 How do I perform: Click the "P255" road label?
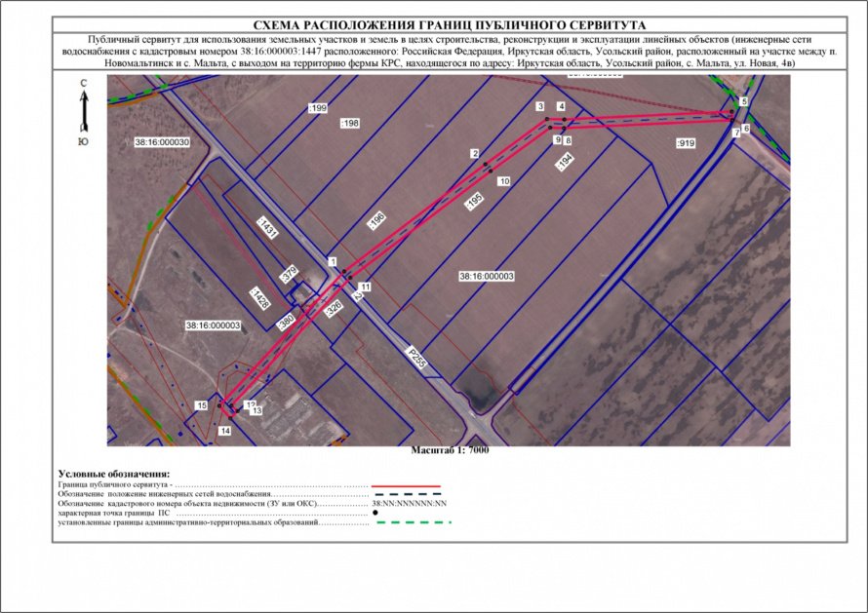tap(418, 358)
